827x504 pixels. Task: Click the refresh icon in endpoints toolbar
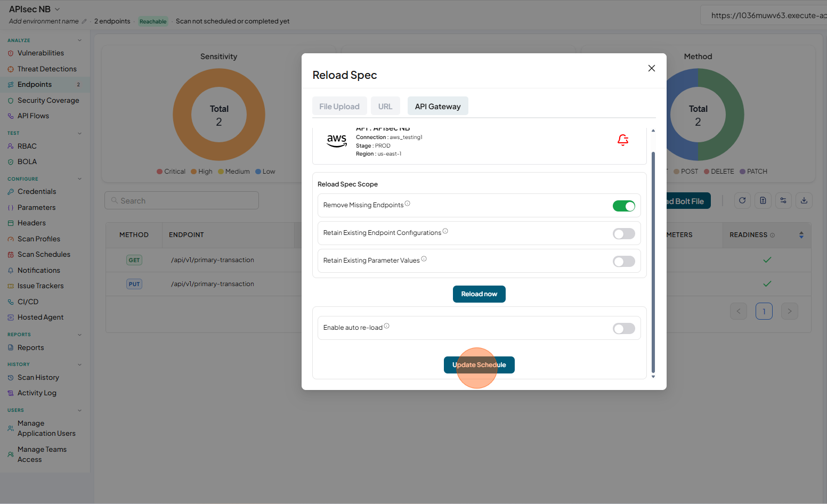click(742, 200)
